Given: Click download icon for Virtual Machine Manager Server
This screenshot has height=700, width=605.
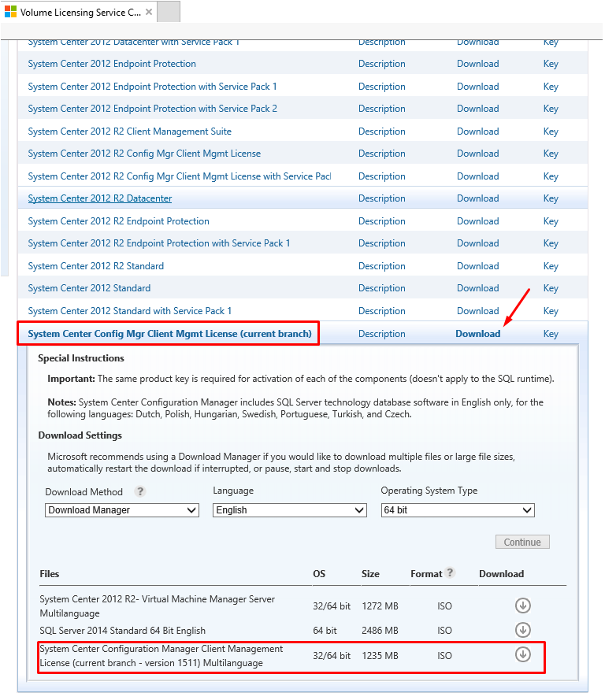Looking at the screenshot, I should pos(522,606).
